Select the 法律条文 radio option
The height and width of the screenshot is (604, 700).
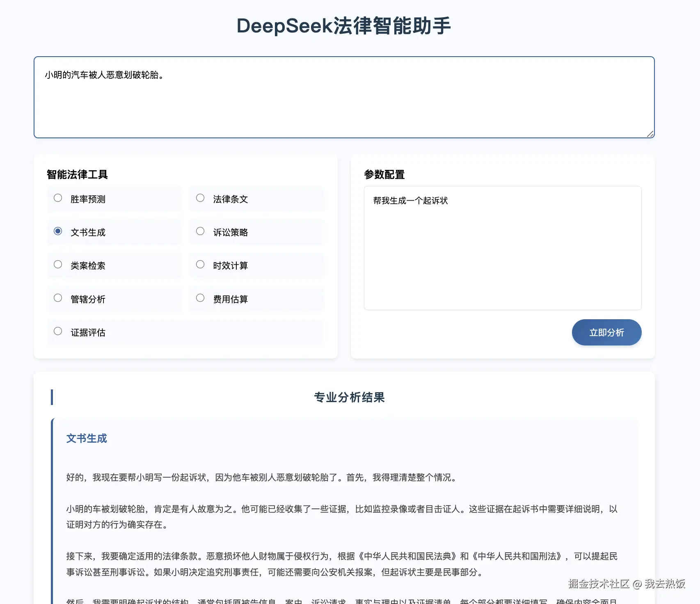[200, 198]
